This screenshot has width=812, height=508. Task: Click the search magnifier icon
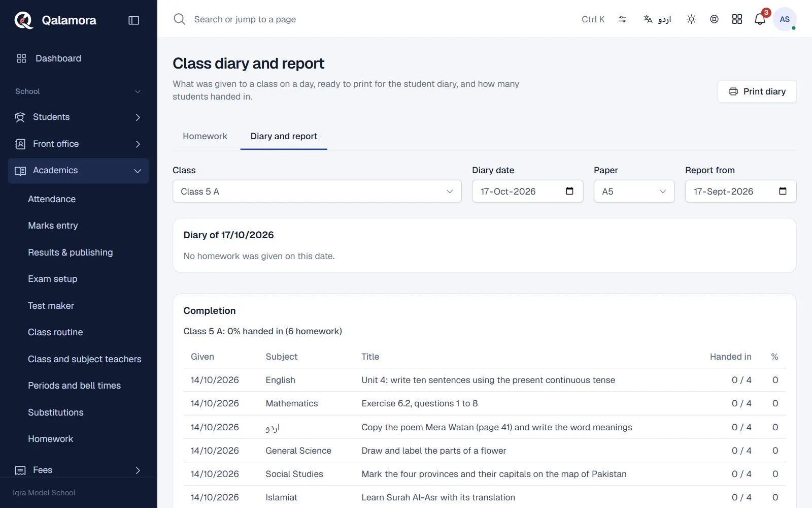(x=179, y=19)
